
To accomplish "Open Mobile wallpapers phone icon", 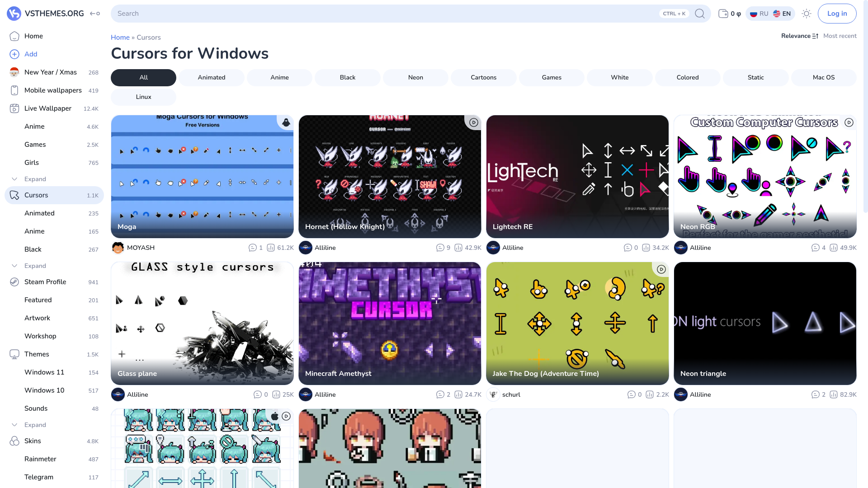I will 14,90.
